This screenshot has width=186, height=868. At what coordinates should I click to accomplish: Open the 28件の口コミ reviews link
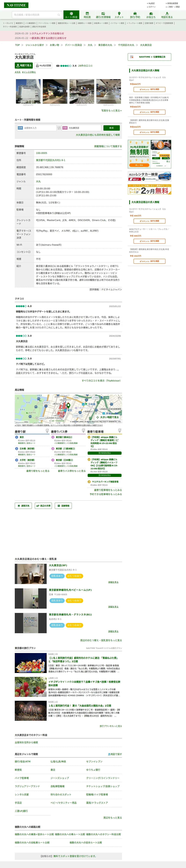[x=85, y=66]
